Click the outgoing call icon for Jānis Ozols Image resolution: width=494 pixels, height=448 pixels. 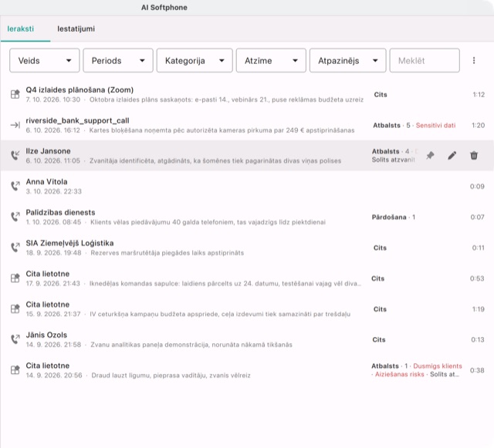[x=15, y=339]
